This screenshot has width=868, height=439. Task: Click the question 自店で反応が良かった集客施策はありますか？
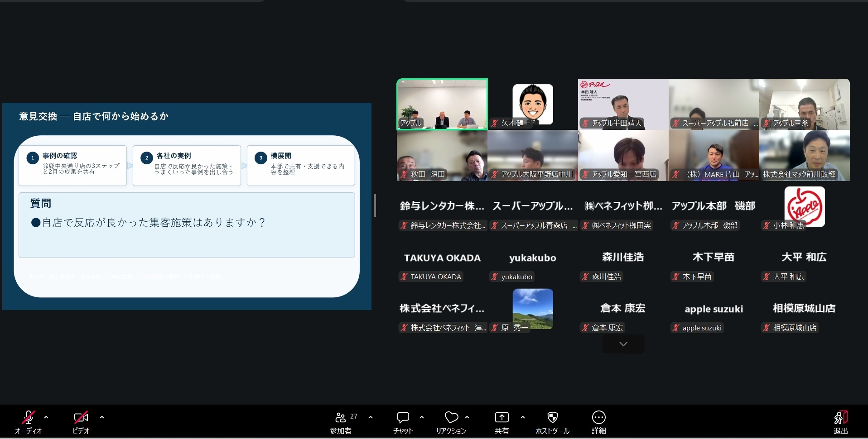coord(149,223)
